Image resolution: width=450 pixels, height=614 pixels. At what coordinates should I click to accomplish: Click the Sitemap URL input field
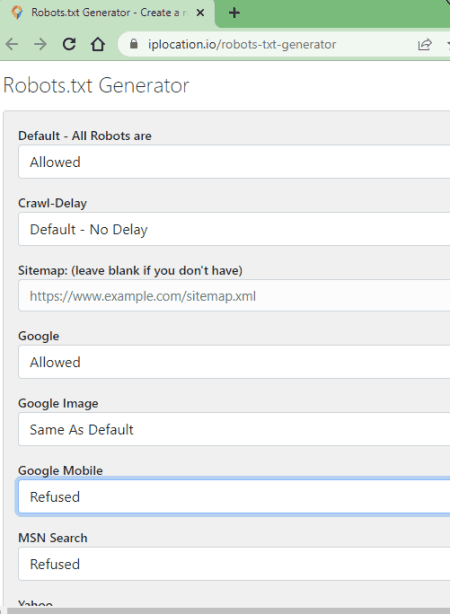click(234, 296)
